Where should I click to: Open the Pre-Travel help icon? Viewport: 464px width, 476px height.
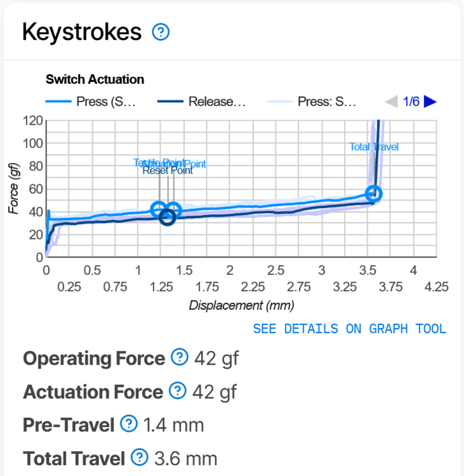129,423
